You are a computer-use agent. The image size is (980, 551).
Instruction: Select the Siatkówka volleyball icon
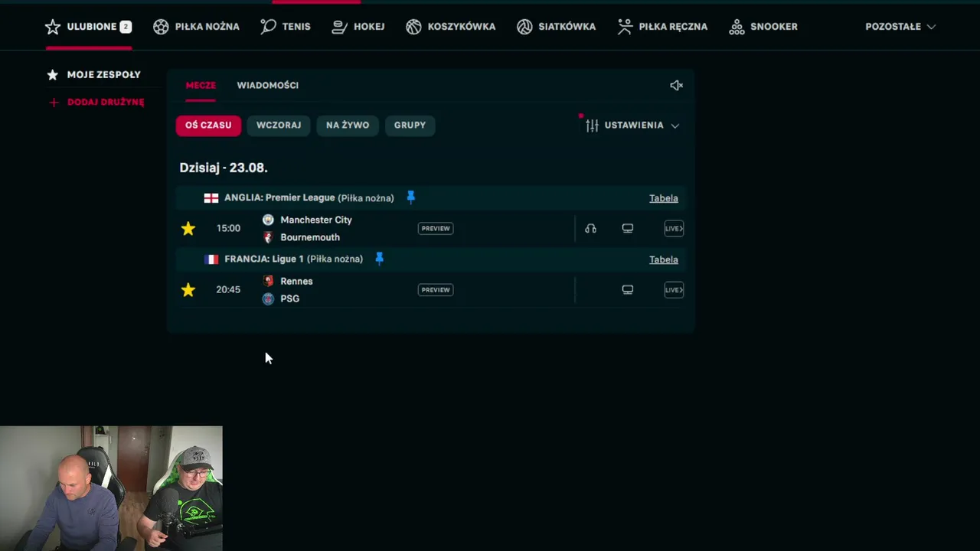[x=524, y=27]
